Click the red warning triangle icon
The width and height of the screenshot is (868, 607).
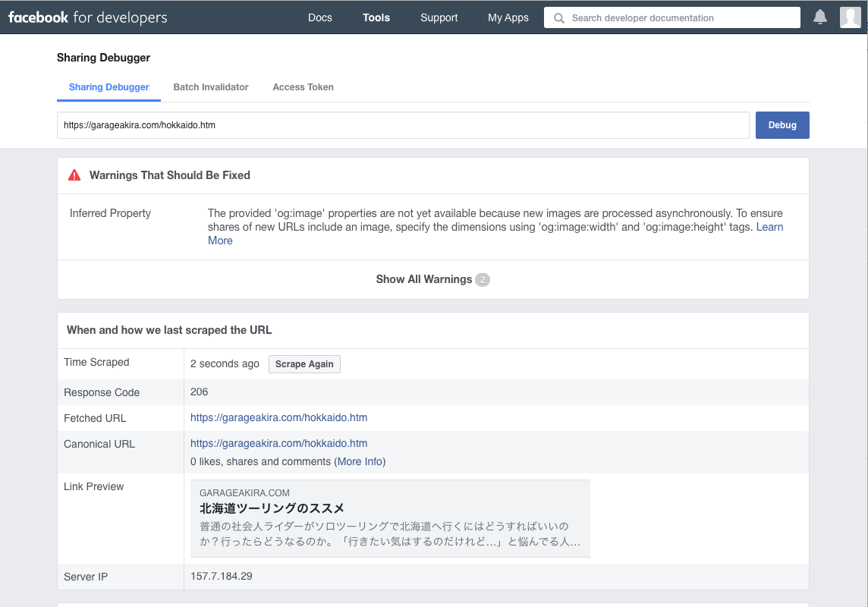pyautogui.click(x=74, y=175)
